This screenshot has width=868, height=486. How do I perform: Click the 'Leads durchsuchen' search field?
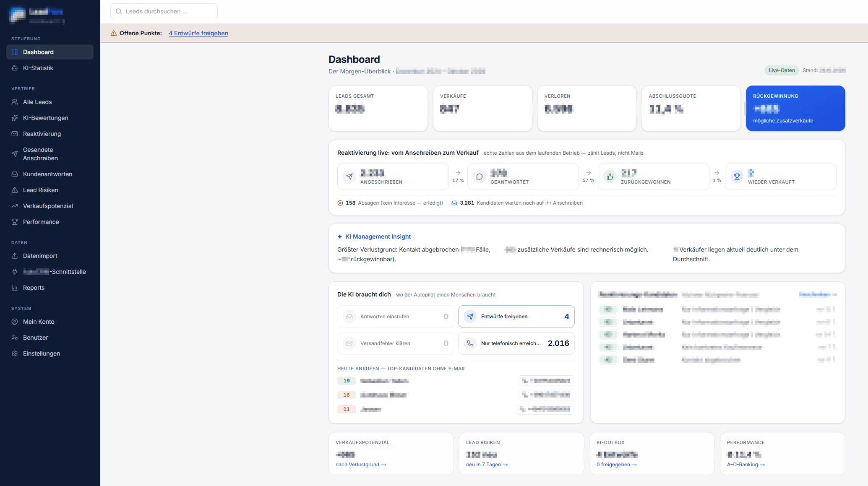tap(164, 11)
